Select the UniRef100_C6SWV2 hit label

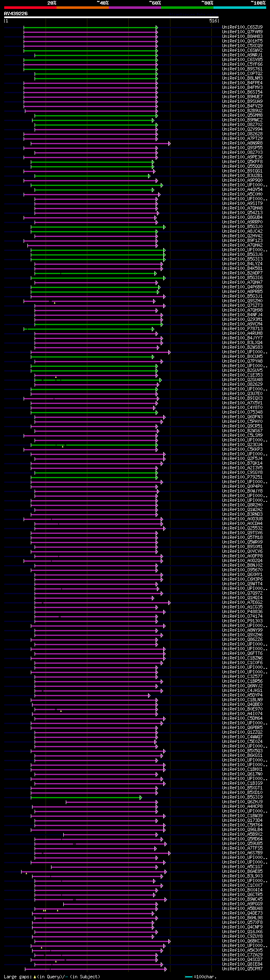click(242, 51)
